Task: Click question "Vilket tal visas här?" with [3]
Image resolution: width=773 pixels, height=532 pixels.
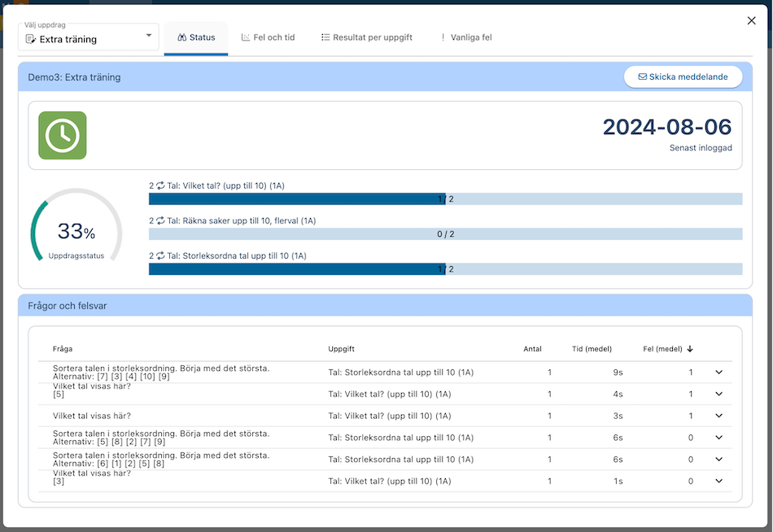Action: click(x=92, y=477)
